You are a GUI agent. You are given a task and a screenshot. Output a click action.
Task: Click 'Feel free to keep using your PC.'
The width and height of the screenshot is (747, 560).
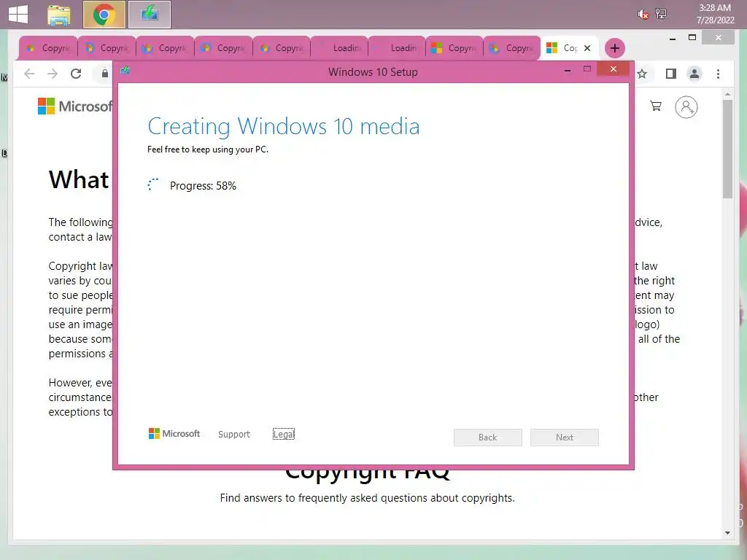coord(208,149)
